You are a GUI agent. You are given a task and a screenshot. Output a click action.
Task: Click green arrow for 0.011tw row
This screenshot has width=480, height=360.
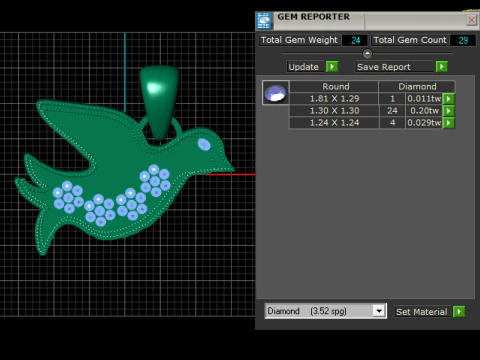coord(449,99)
